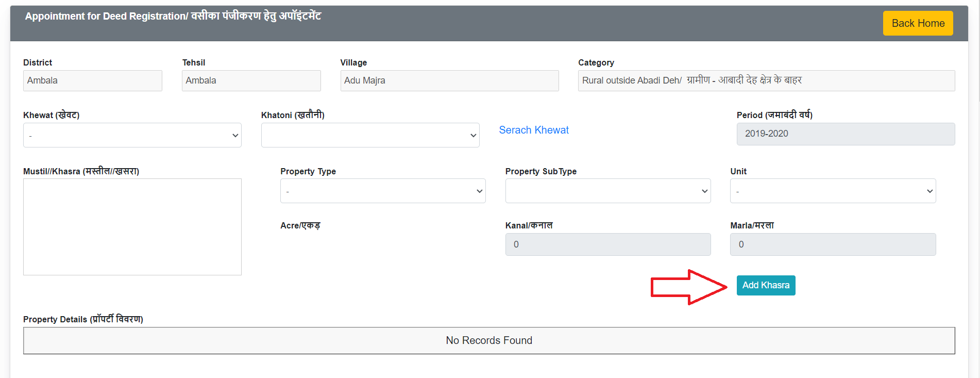Image resolution: width=980 pixels, height=378 pixels.
Task: Click the Tehsil field showing Ambala
Action: coord(251,80)
